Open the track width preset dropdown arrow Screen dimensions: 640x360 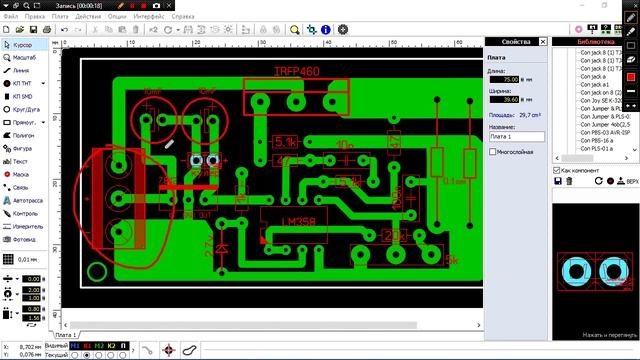[x=17, y=279]
